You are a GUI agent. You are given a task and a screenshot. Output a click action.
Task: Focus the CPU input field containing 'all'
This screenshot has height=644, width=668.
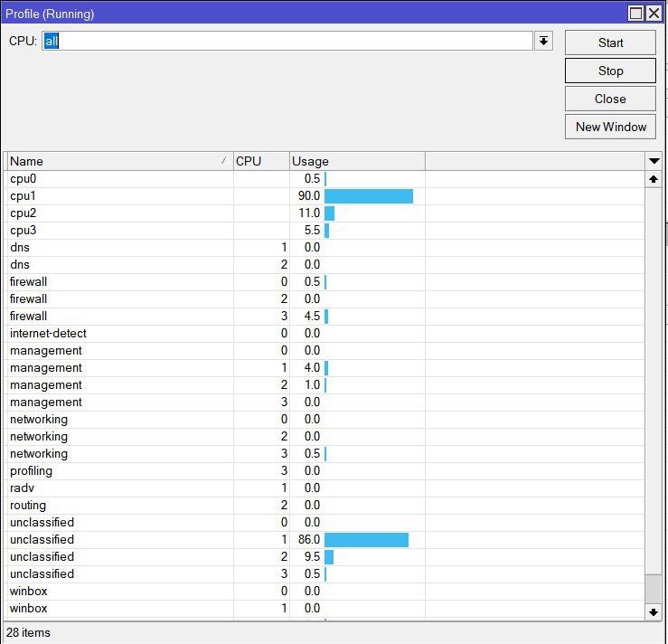(x=287, y=41)
